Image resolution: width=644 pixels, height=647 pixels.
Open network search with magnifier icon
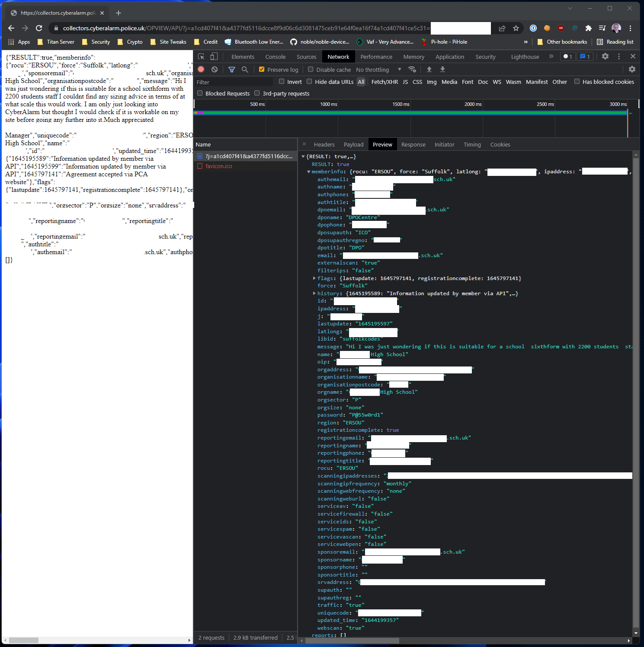coord(245,70)
